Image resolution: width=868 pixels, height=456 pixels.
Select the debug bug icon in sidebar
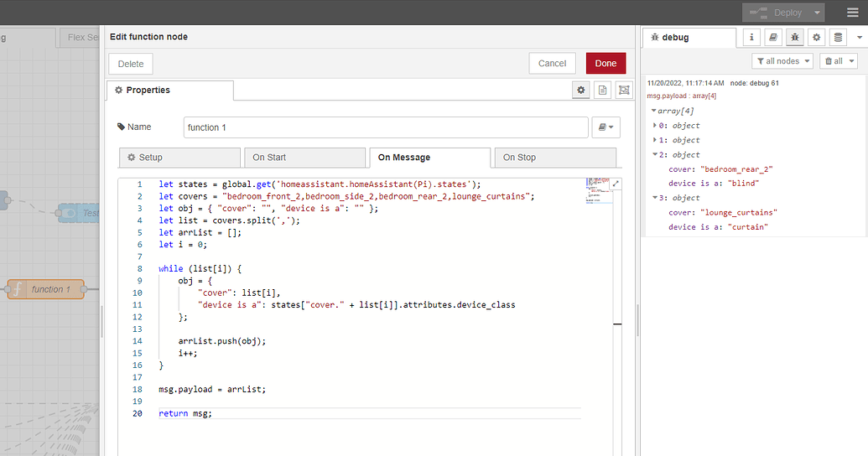795,38
